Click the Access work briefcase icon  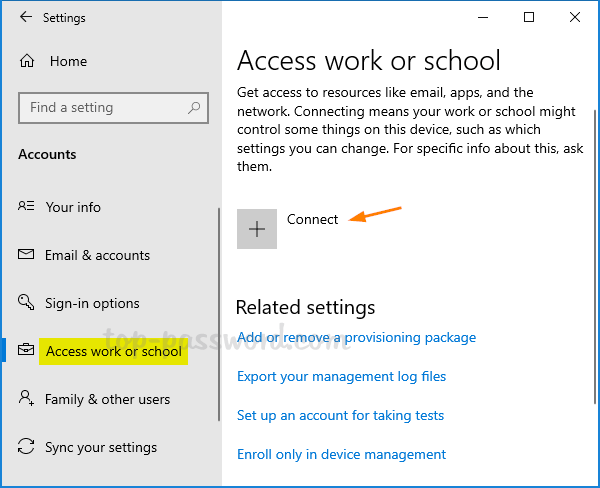(x=26, y=351)
